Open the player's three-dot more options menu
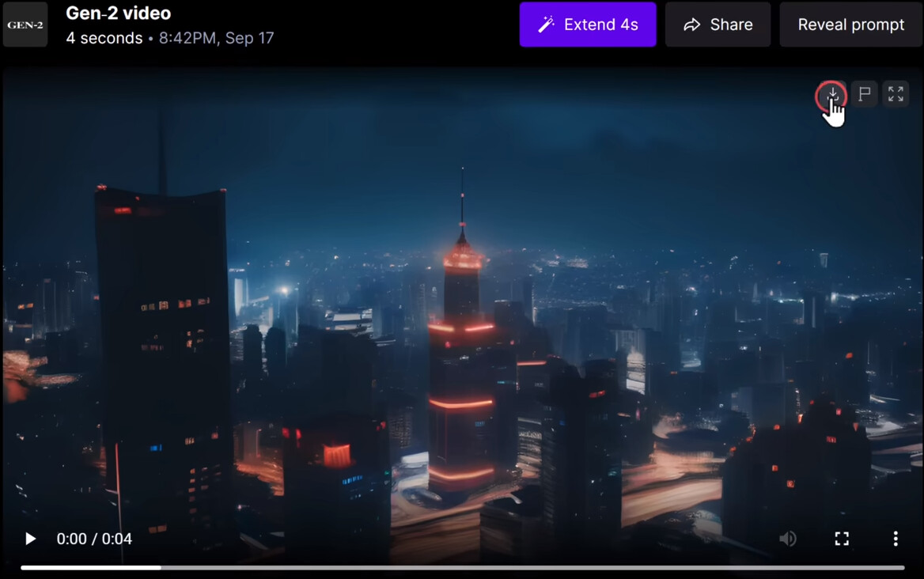 896,539
